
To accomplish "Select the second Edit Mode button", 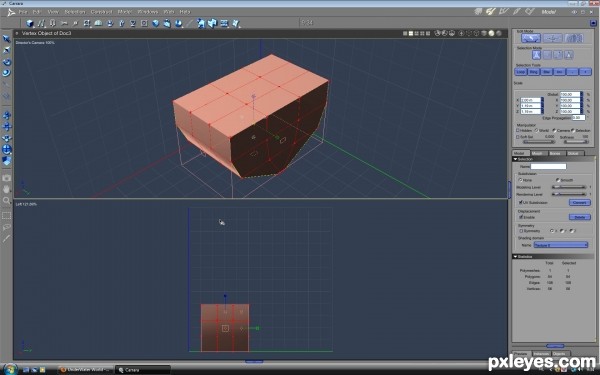I will [x=552, y=38].
